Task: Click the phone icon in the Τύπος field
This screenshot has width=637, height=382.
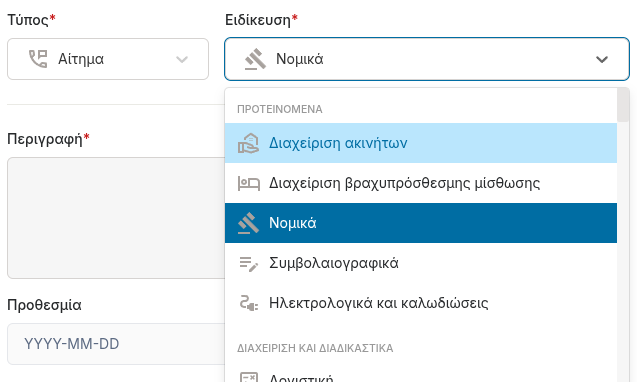Action: click(38, 59)
